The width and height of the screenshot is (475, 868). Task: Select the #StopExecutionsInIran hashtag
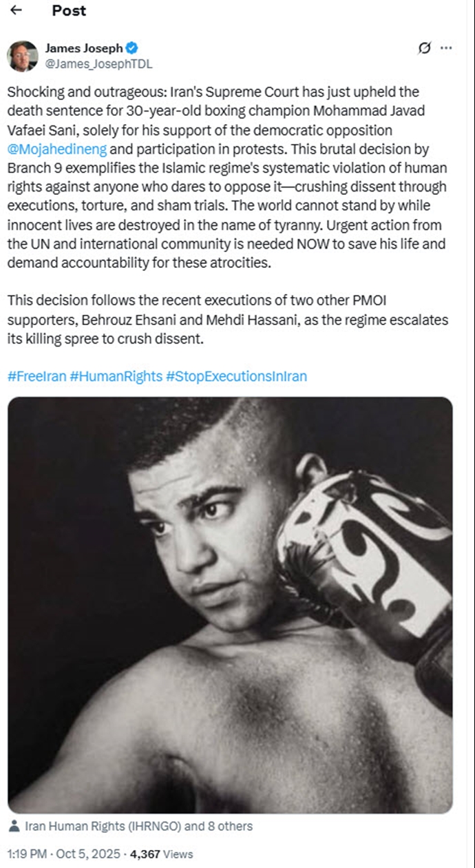coord(236,376)
